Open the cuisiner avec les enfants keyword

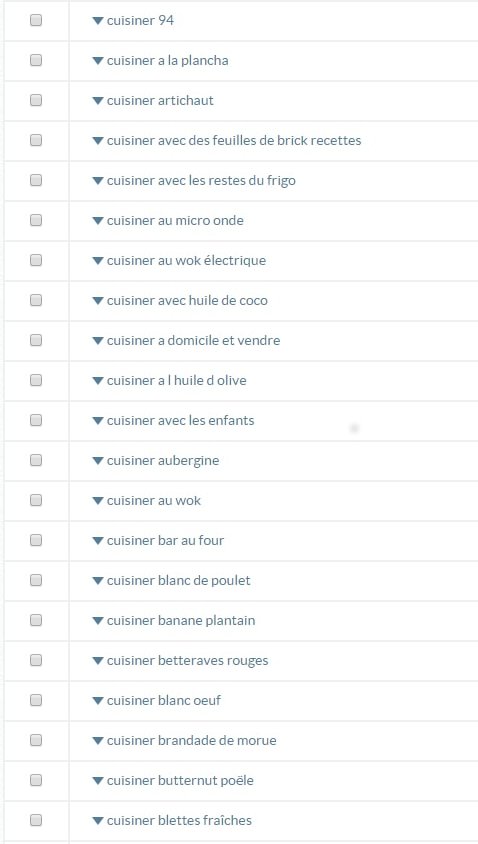point(180,420)
